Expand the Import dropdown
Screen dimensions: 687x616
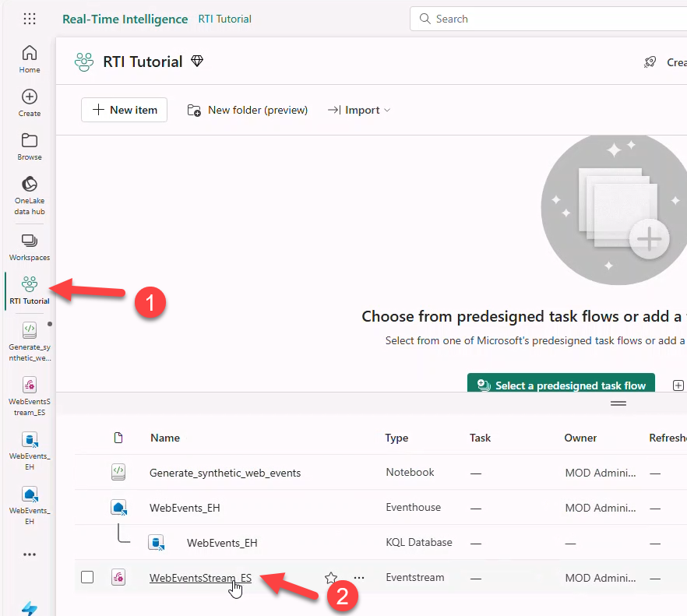(358, 110)
